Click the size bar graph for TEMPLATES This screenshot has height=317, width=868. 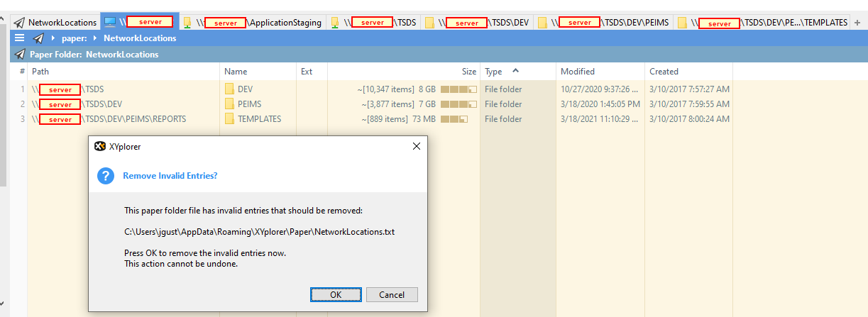tap(454, 119)
